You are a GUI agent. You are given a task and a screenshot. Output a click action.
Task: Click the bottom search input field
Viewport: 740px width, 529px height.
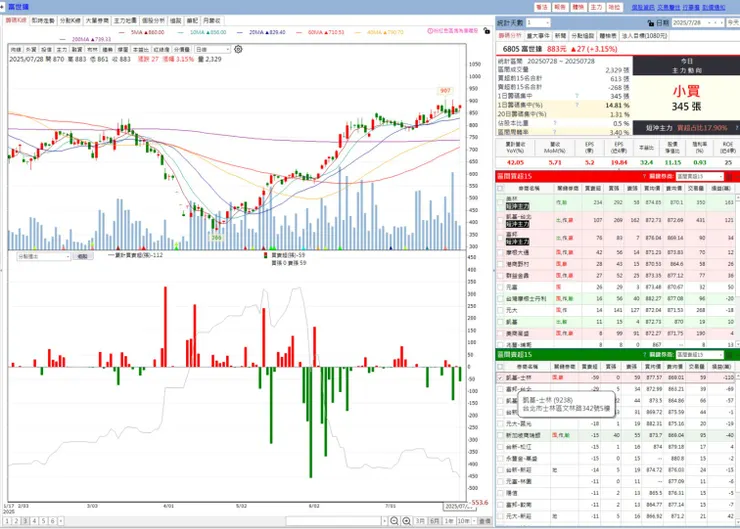pos(333,521)
